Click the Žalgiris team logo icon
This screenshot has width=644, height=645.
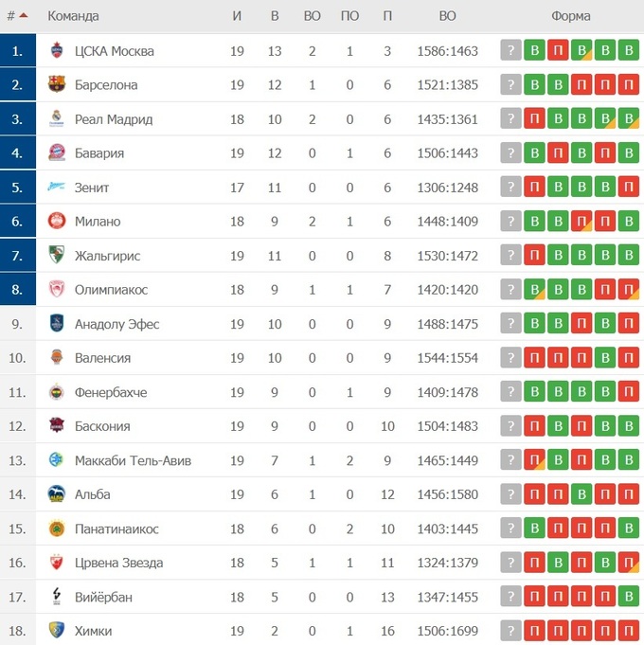point(57,256)
